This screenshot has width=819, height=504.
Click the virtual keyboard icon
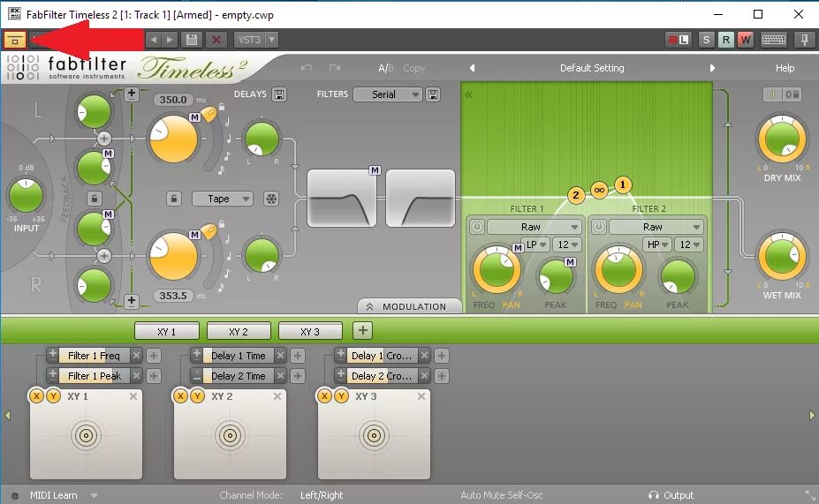[x=774, y=40]
